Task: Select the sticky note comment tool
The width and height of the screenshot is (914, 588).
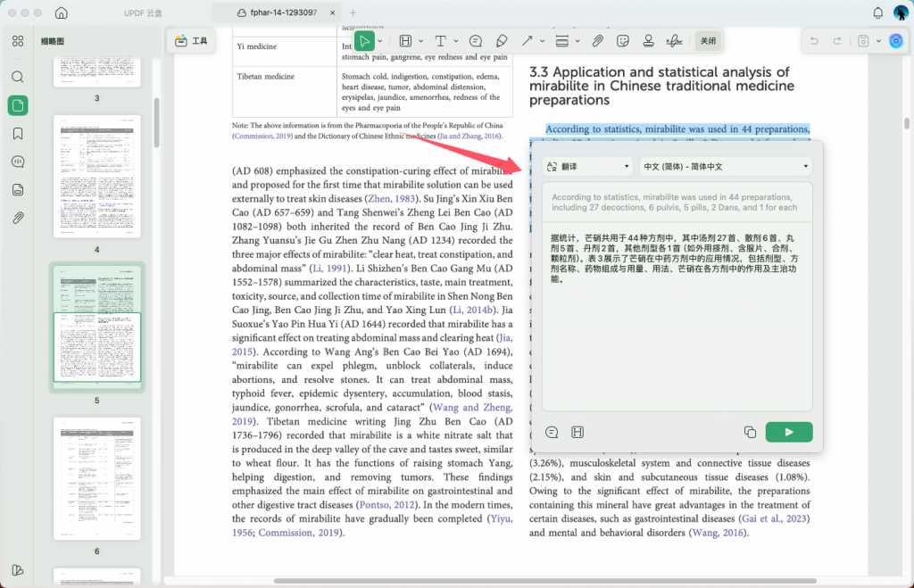Action: (476, 41)
